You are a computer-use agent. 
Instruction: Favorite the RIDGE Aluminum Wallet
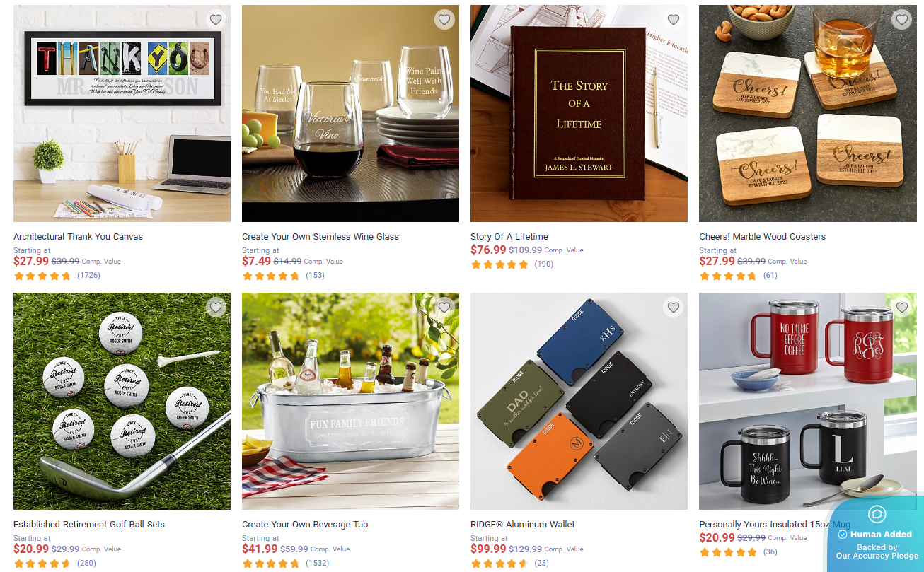(x=673, y=307)
